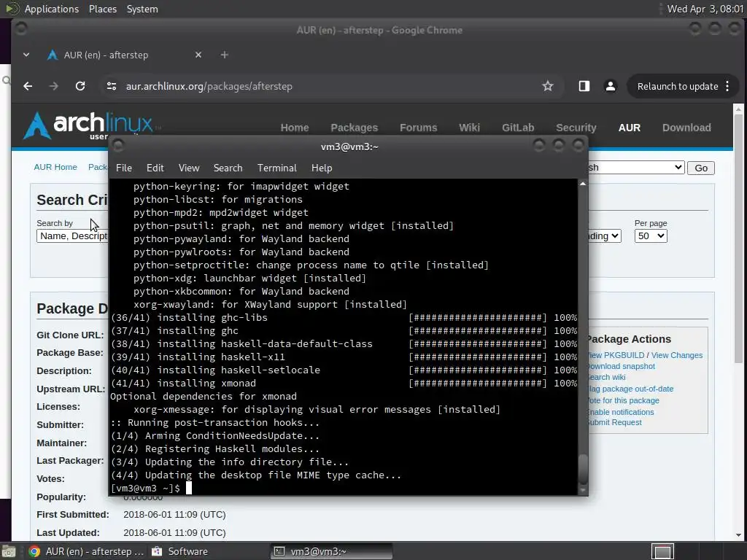The height and width of the screenshot is (560, 747).
Task: Open the AUR navigation link
Action: [x=630, y=128]
